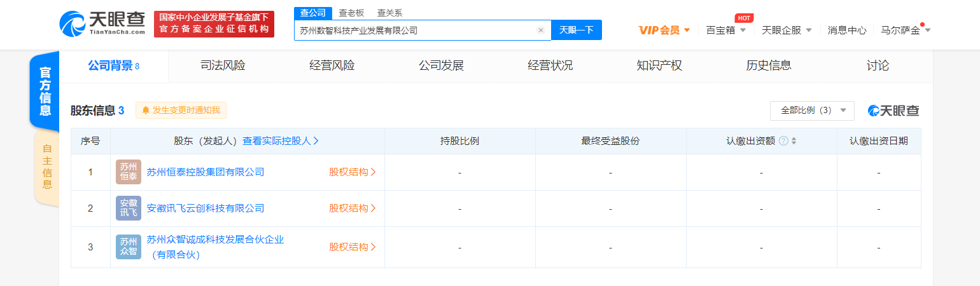This screenshot has width=980, height=286.
Task: Click the 股东信息 section heading
Action: [x=97, y=111]
